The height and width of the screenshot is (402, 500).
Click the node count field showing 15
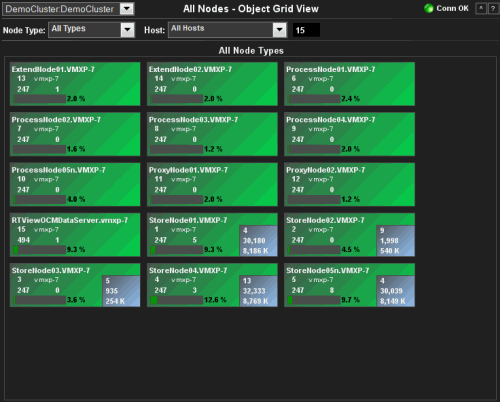tap(306, 30)
